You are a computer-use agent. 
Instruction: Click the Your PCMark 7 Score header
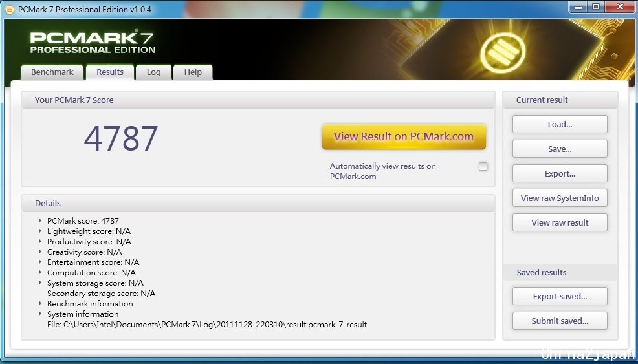pos(258,100)
